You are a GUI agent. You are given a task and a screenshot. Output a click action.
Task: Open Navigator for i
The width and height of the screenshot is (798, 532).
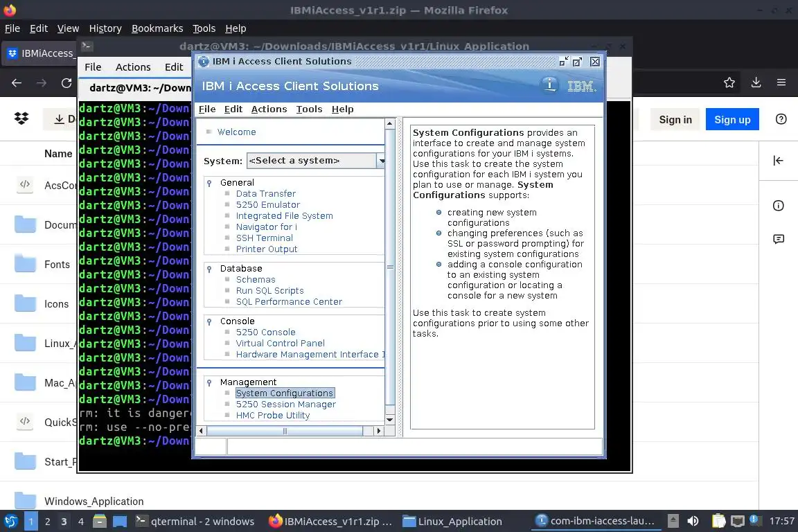[x=266, y=227]
